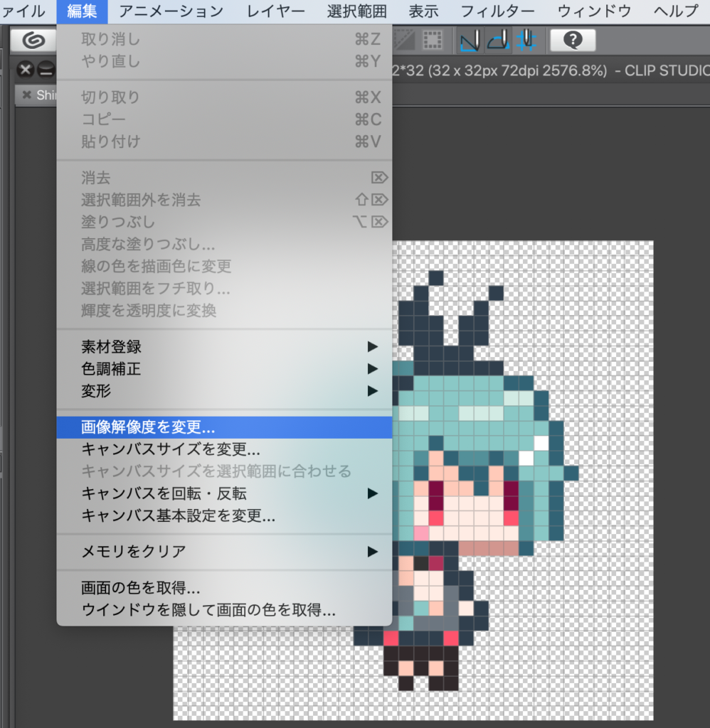710x728 pixels.
Task: Open the 選択範囲 menu
Action: coord(357,11)
